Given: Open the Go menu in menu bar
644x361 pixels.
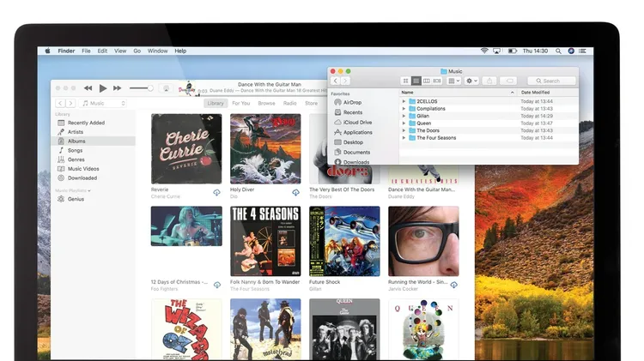Looking at the screenshot, I should coord(137,51).
